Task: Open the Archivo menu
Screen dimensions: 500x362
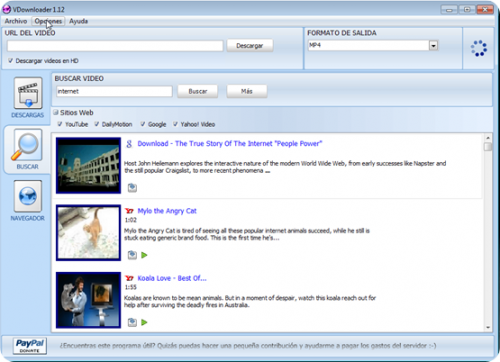Action: click(x=16, y=21)
